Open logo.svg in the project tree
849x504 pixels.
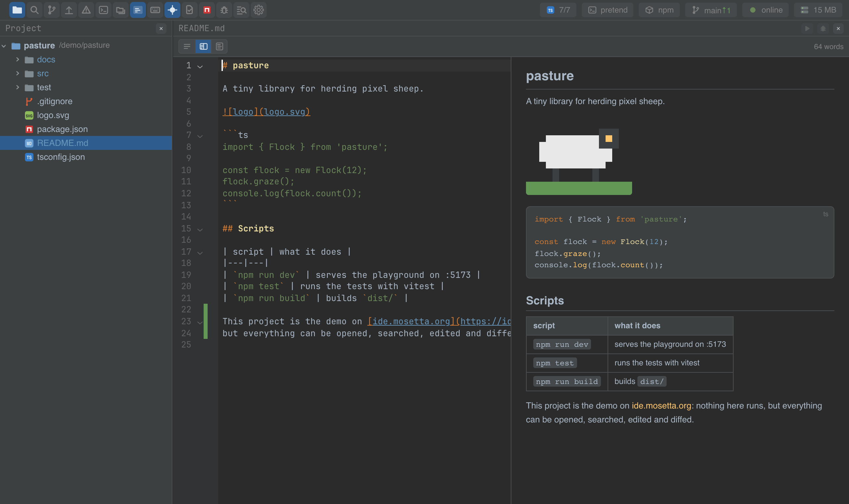click(86, 115)
